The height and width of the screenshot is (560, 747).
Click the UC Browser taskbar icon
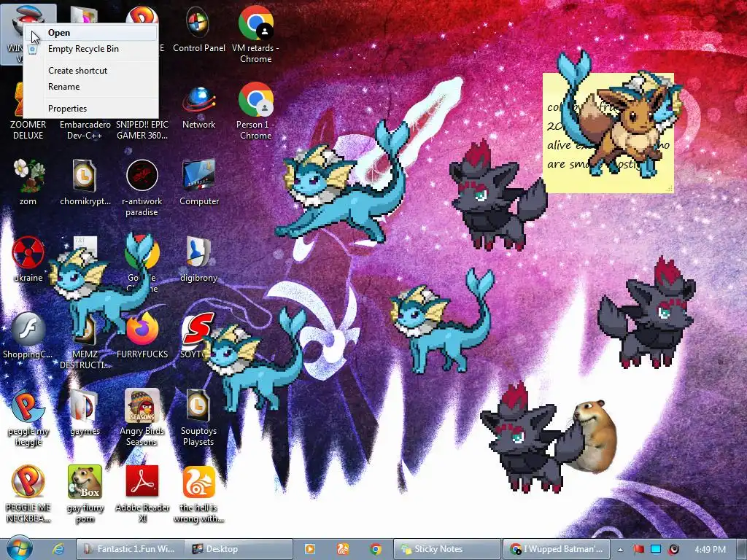tap(343, 549)
